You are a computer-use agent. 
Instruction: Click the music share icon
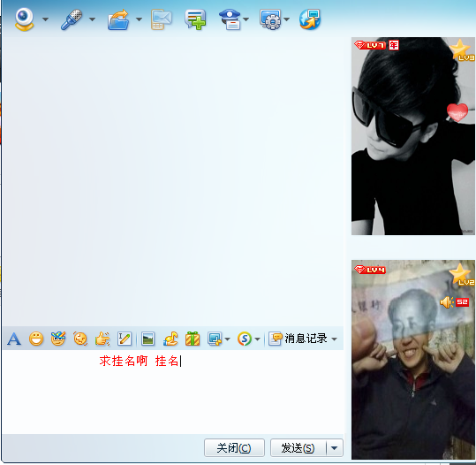[170, 339]
